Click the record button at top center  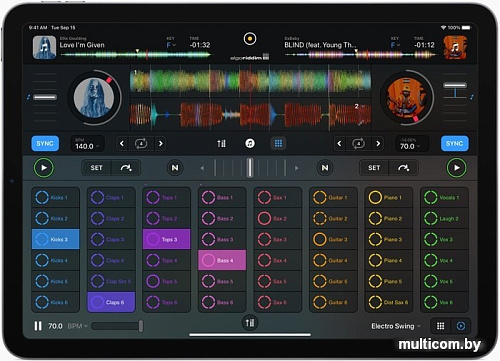pos(250,39)
